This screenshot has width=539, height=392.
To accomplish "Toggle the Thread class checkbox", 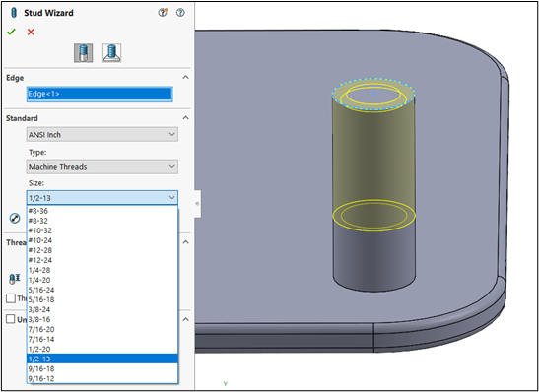I will coord(11,298).
